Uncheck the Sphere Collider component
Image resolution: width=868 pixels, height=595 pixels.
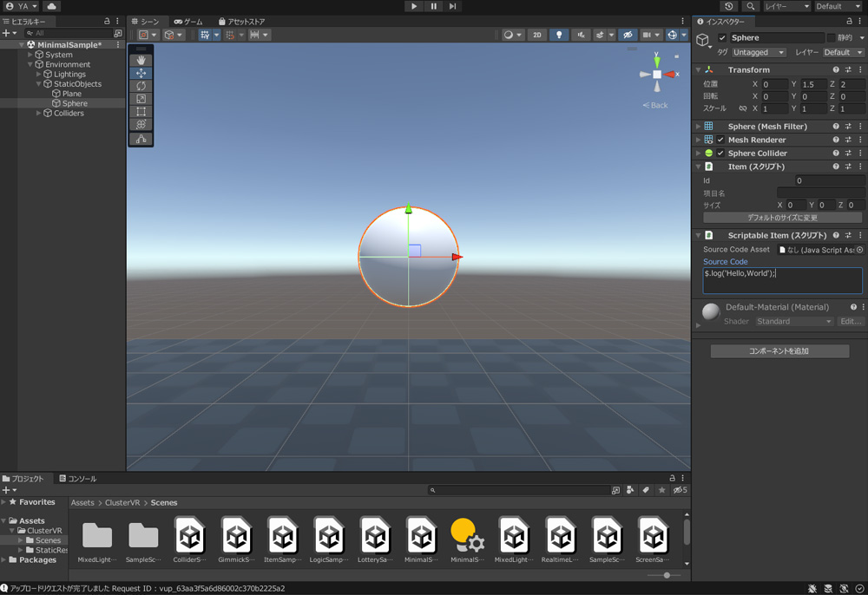click(x=720, y=154)
